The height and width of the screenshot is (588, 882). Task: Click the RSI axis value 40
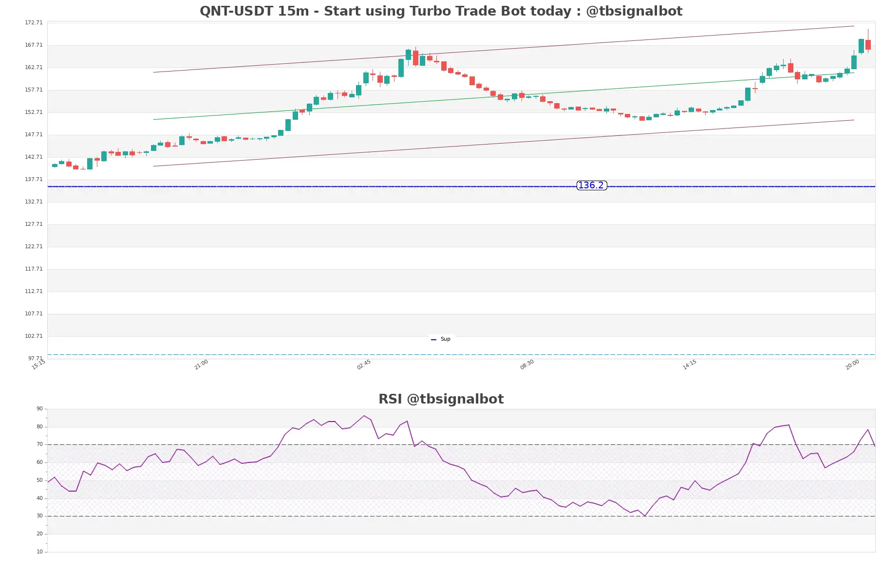pos(39,498)
